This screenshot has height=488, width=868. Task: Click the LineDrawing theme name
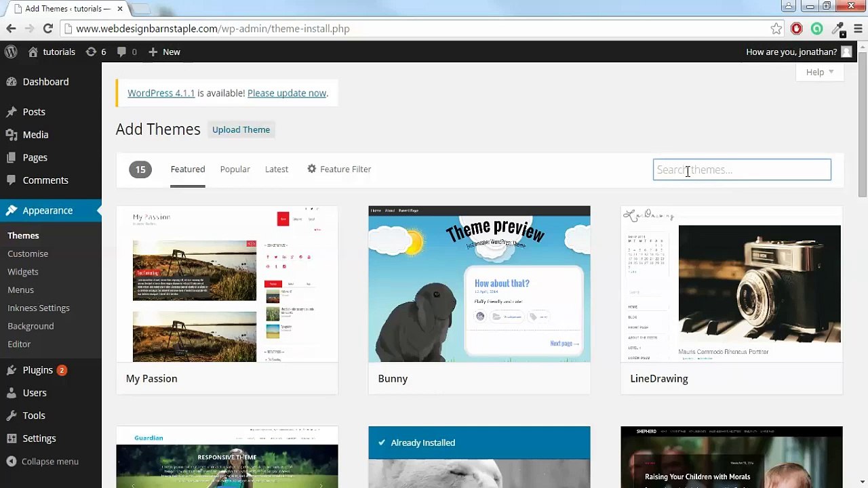point(659,378)
